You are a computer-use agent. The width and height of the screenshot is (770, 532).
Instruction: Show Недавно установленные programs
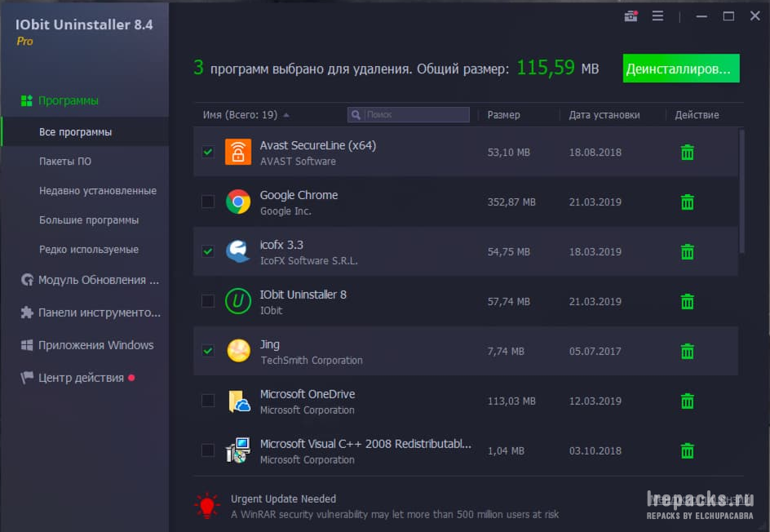tap(98, 191)
